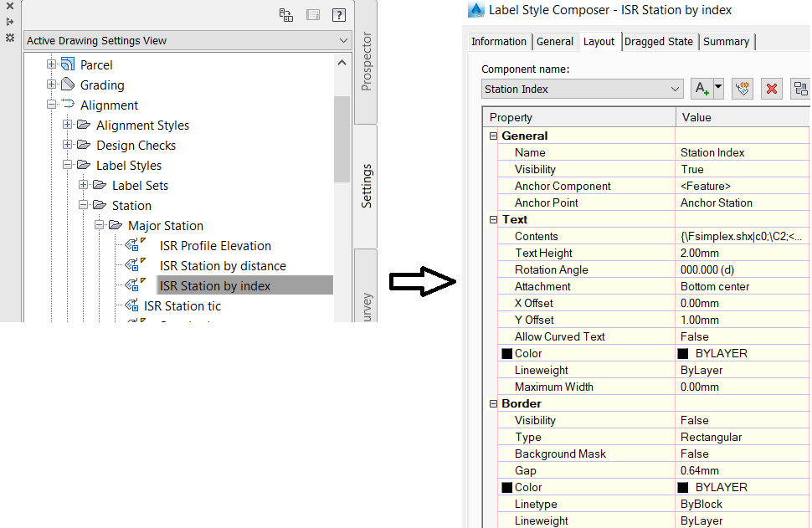Click the copy component icon
This screenshot has height=528, width=812.
click(x=743, y=89)
